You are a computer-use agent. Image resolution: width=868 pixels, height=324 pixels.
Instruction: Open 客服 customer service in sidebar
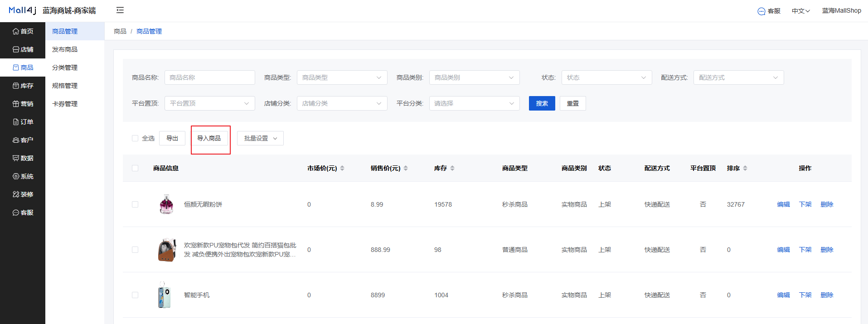23,213
